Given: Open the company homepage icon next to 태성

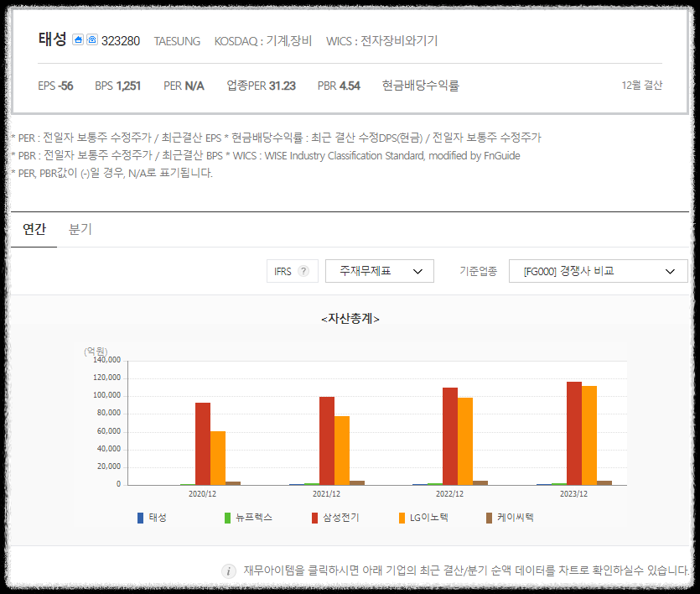Looking at the screenshot, I should 78,39.
